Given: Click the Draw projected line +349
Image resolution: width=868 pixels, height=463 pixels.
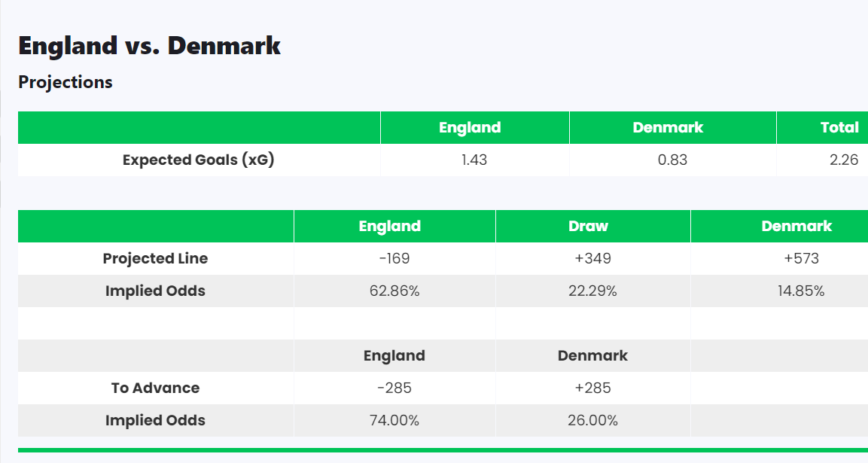Looking at the screenshot, I should [592, 258].
